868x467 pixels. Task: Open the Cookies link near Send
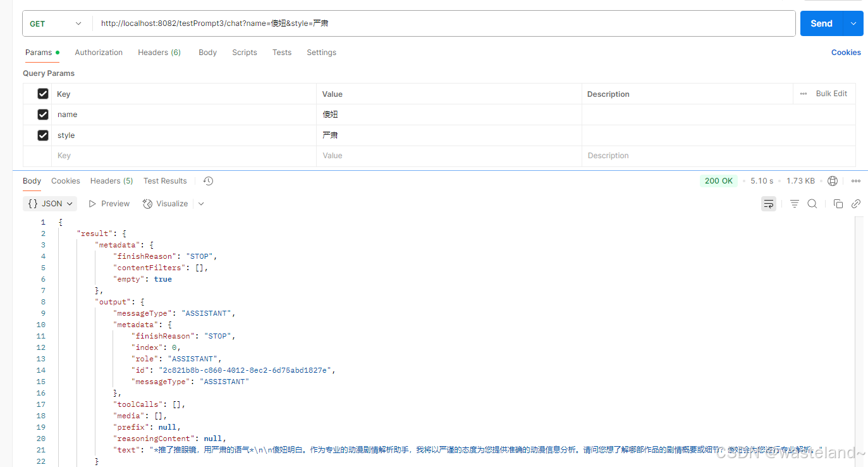click(x=846, y=53)
